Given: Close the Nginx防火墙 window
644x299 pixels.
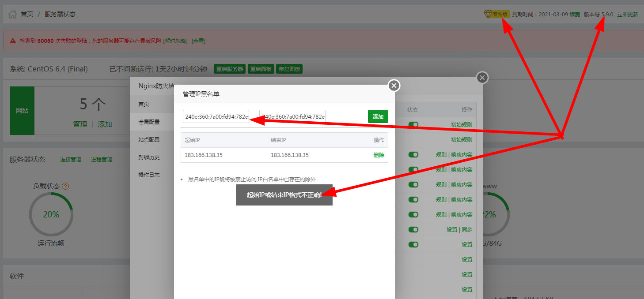Looking at the screenshot, I should point(482,78).
